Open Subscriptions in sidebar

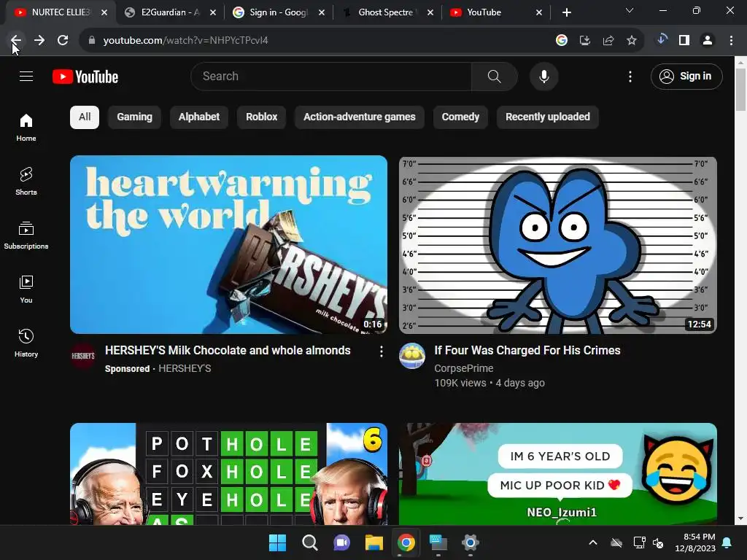[26, 236]
